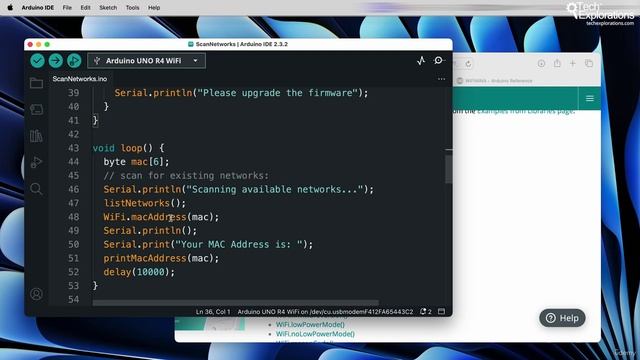The image size is (640, 360).
Task: Open the Help menu in the menu bar
Action: (154, 7)
